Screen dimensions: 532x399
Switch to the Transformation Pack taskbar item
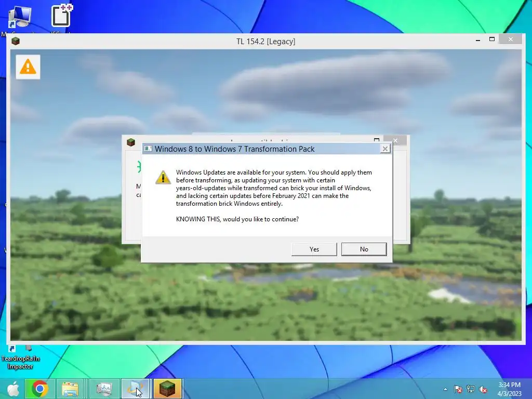click(135, 389)
